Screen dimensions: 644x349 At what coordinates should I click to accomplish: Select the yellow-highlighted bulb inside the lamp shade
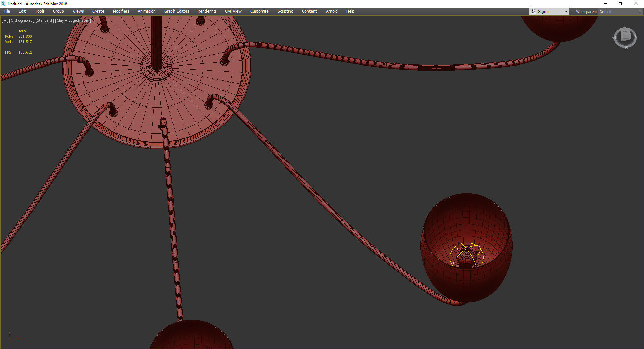(x=466, y=255)
